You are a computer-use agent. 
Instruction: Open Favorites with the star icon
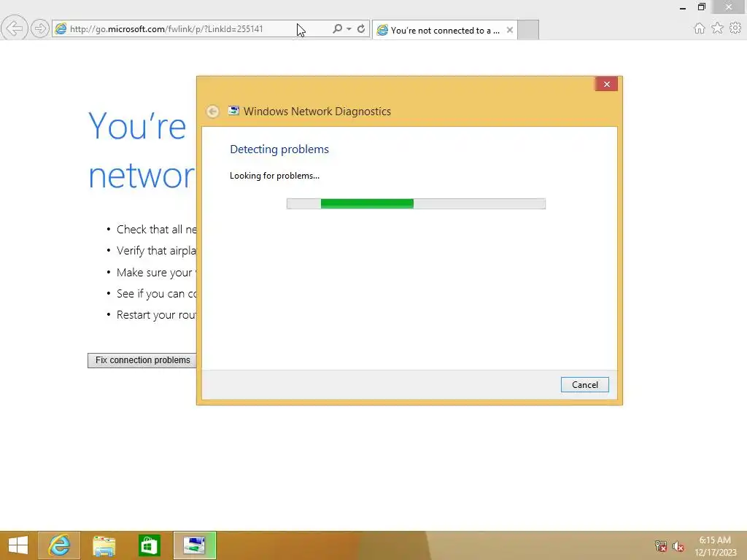coord(718,28)
